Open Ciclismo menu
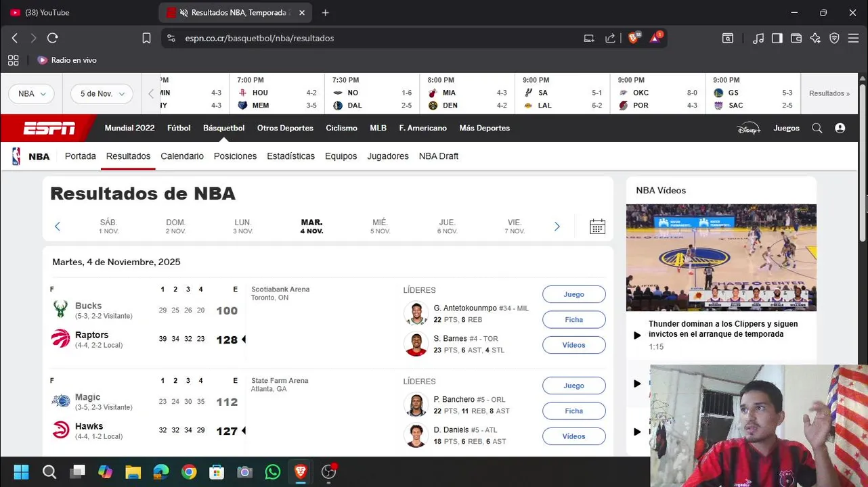Viewport: 868px width, 487px height. (x=341, y=128)
